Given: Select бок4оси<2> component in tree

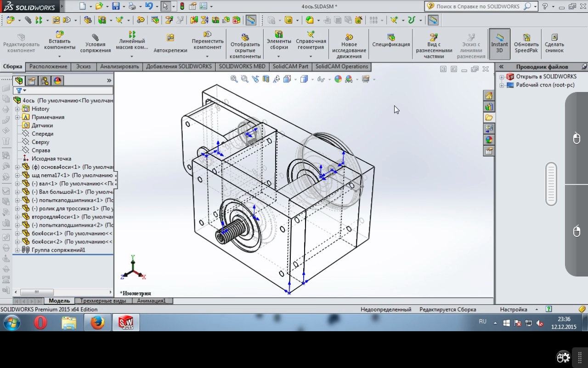Looking at the screenshot, I should click(x=68, y=242).
